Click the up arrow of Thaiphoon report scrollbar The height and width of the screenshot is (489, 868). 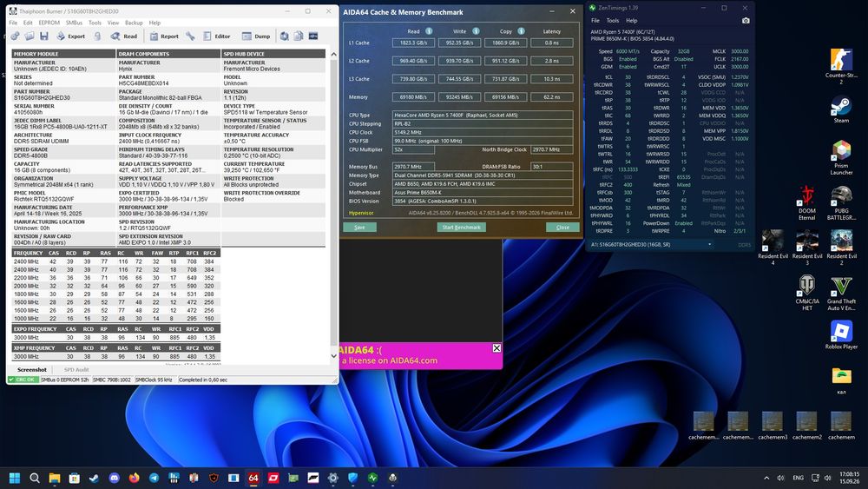pos(333,54)
